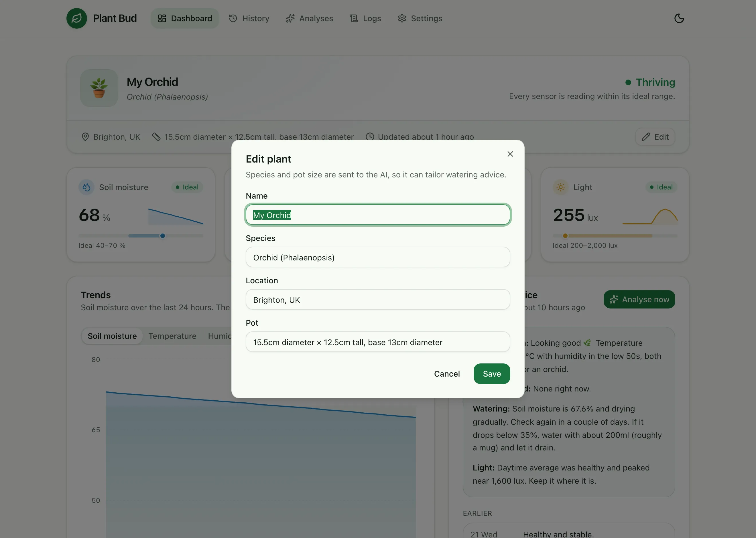Click the clock icon beside Updated text
This screenshot has width=756, height=538.
pyautogui.click(x=369, y=137)
